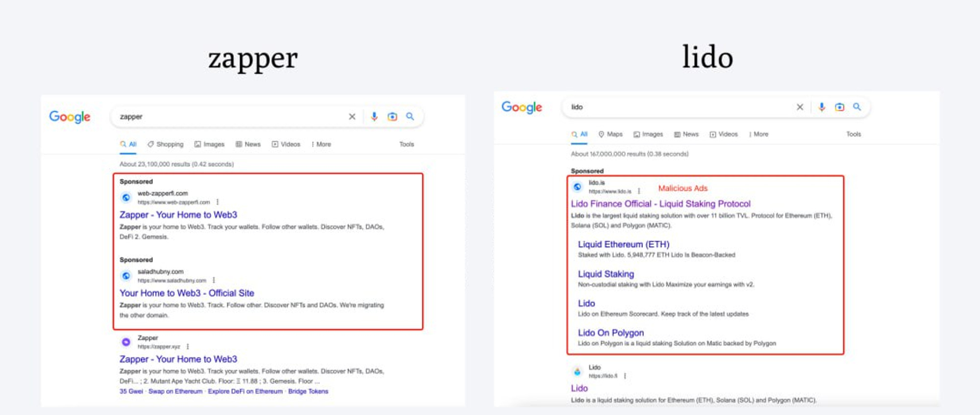Open the Shopping tab in zapper results
980x415 pixels.
166,144
